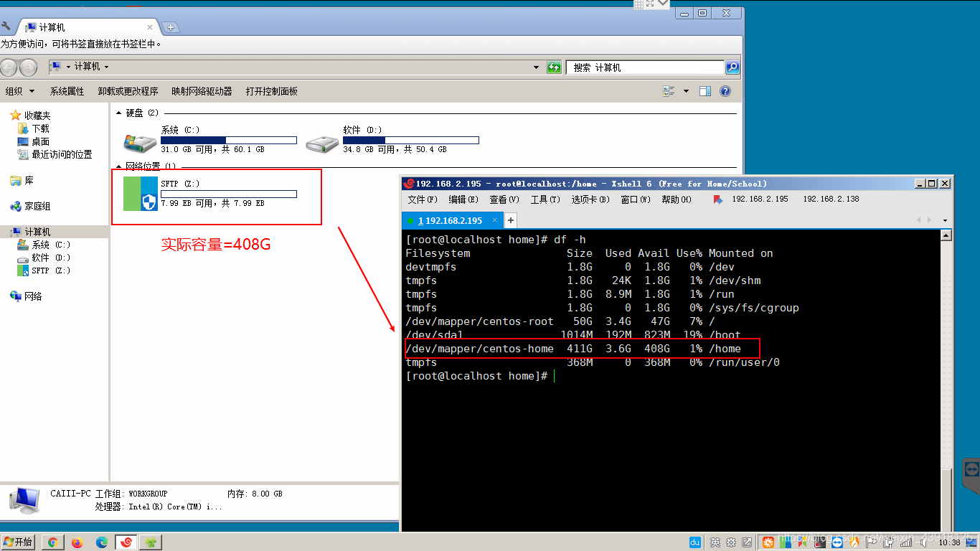The width and height of the screenshot is (980, 551).
Task: Open Firefox from the taskbar
Action: (x=77, y=542)
